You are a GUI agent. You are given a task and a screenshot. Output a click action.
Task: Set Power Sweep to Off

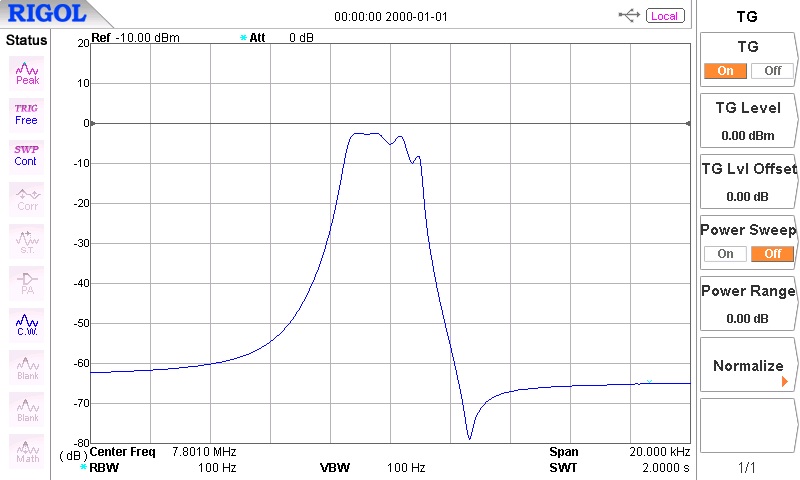click(x=771, y=254)
